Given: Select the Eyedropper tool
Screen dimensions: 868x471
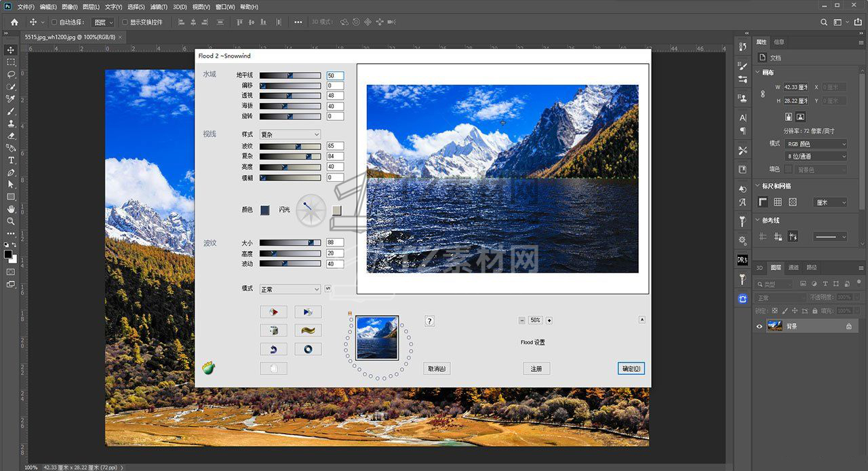Looking at the screenshot, I should click(11, 99).
